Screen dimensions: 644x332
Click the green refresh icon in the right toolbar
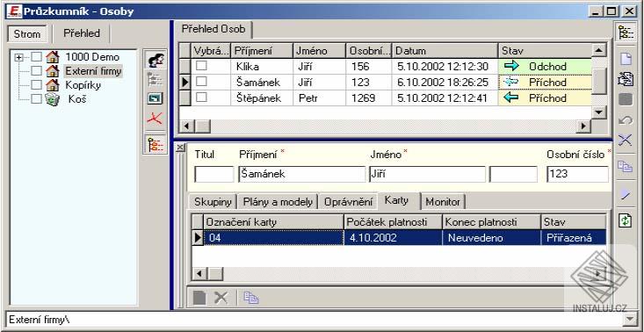tap(625, 220)
